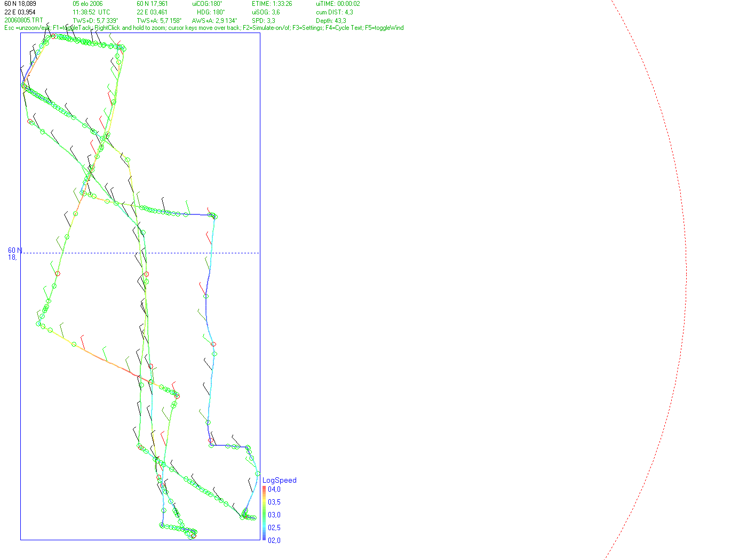Click the F3=Settings hint in help line
The height and width of the screenshot is (560, 747).
point(307,28)
